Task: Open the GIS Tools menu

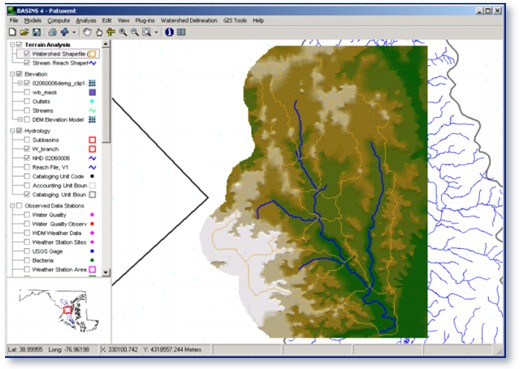Action: point(235,20)
